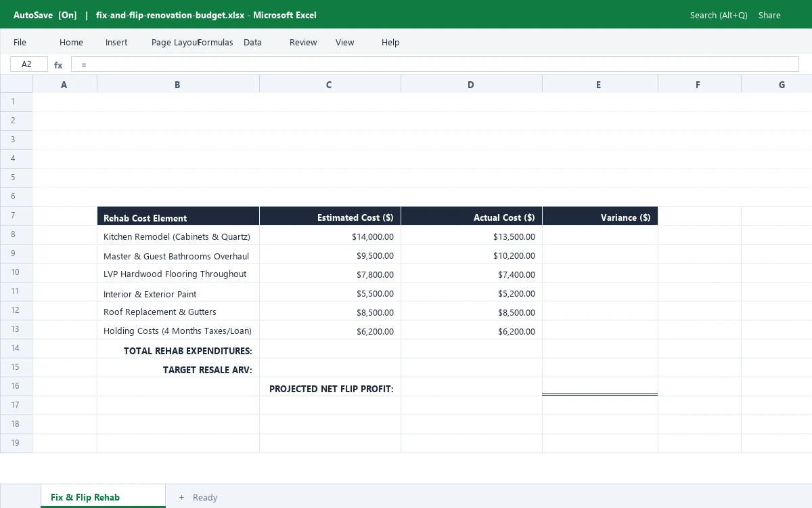The image size is (812, 508).
Task: Select column F header
Action: click(700, 84)
